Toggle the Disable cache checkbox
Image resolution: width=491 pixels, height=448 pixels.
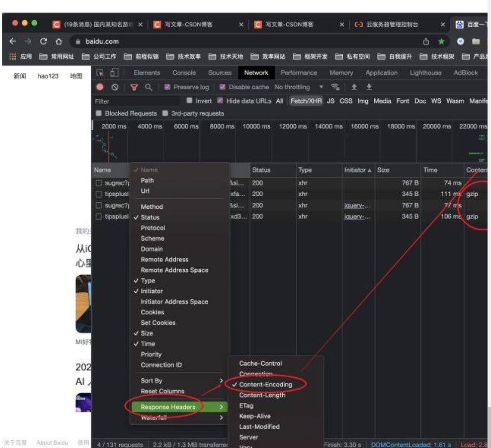(222, 87)
